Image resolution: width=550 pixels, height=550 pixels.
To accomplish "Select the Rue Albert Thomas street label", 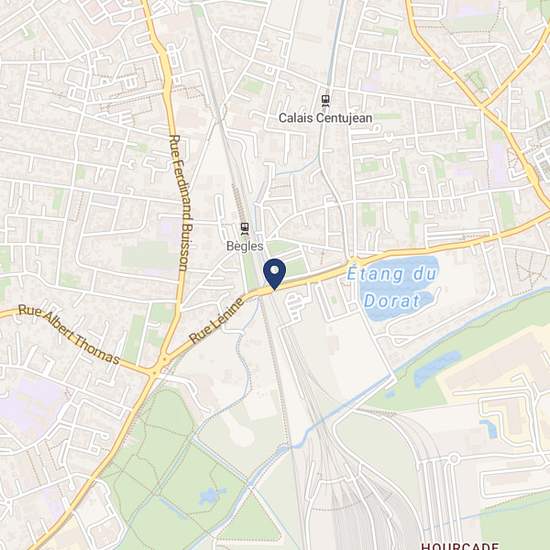I will (x=69, y=334).
